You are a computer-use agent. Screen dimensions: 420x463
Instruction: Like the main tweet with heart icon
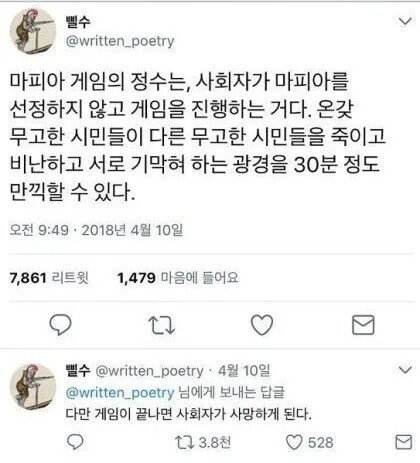(262, 325)
